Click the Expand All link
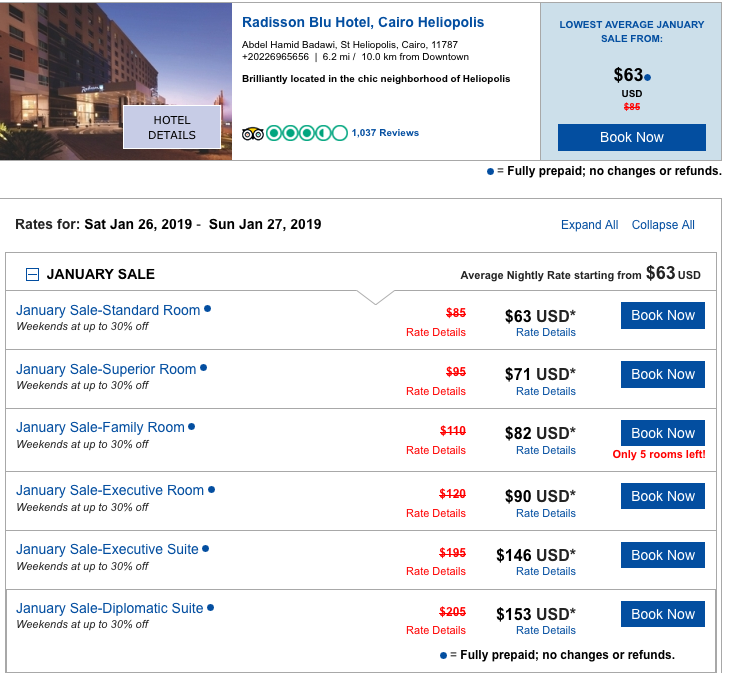 tap(589, 225)
